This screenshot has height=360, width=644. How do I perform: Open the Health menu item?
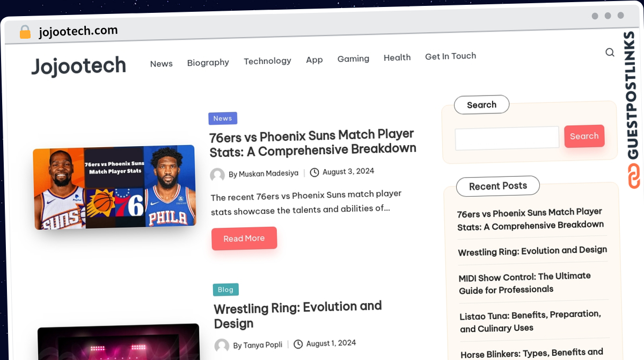click(x=397, y=57)
